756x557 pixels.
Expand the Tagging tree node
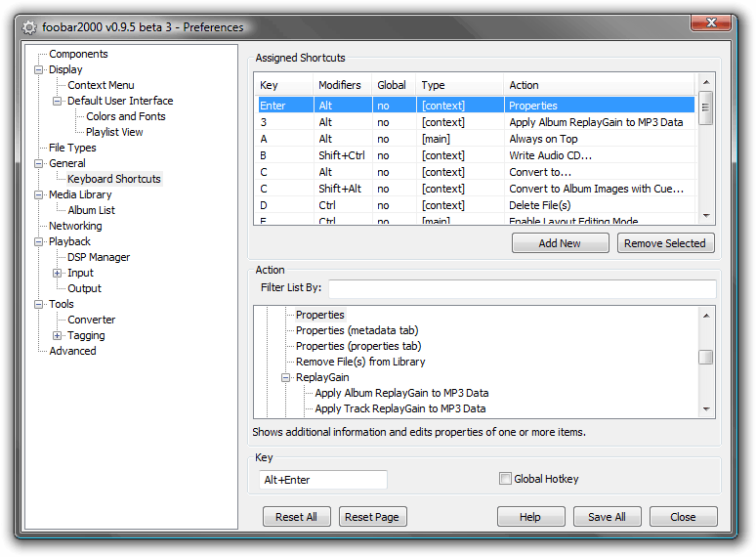[58, 335]
